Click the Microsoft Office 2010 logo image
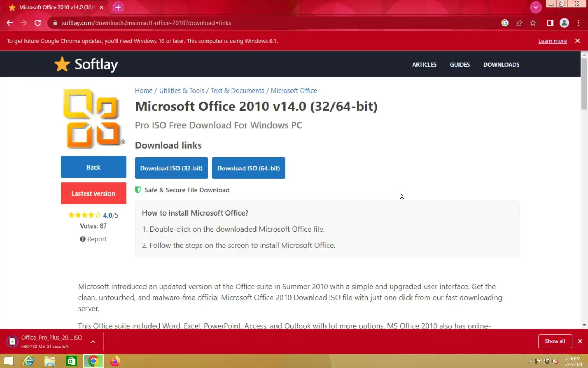The height and width of the screenshot is (368, 588). point(93,118)
